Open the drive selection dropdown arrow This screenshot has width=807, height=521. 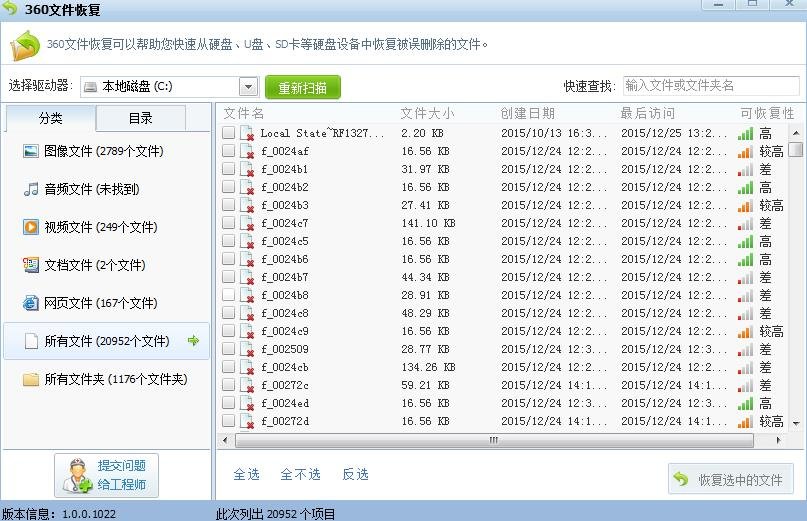[249, 86]
